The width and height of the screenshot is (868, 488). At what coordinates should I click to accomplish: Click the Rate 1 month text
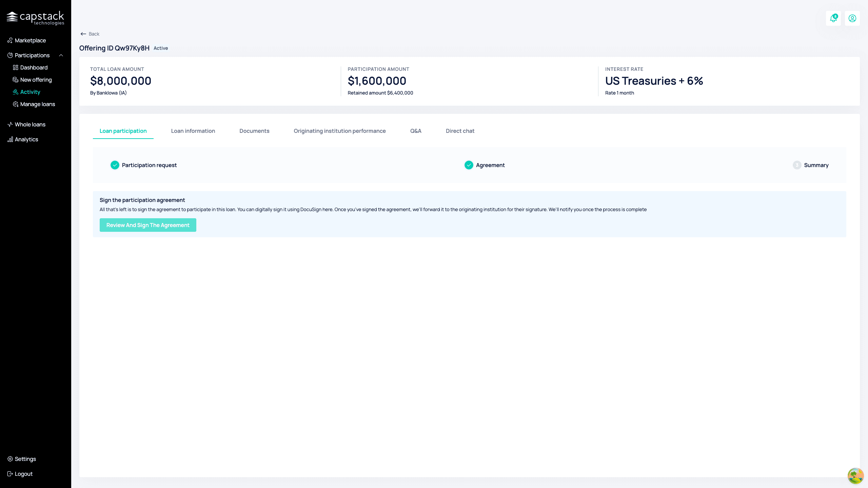coord(619,93)
